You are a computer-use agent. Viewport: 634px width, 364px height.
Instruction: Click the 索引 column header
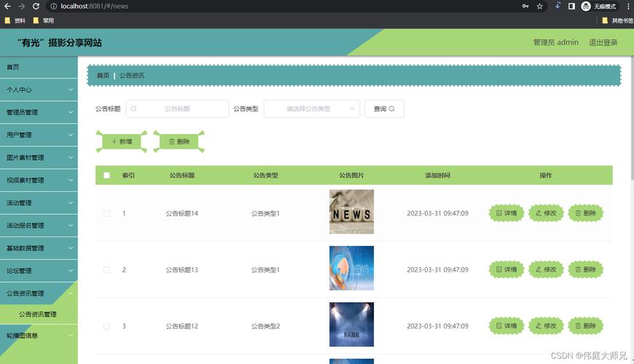point(128,175)
